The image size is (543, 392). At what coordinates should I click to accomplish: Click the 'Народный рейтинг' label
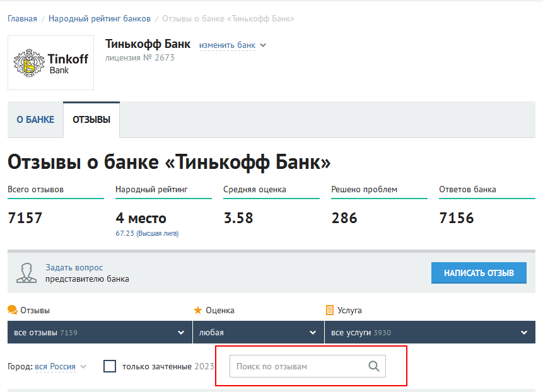coord(151,190)
